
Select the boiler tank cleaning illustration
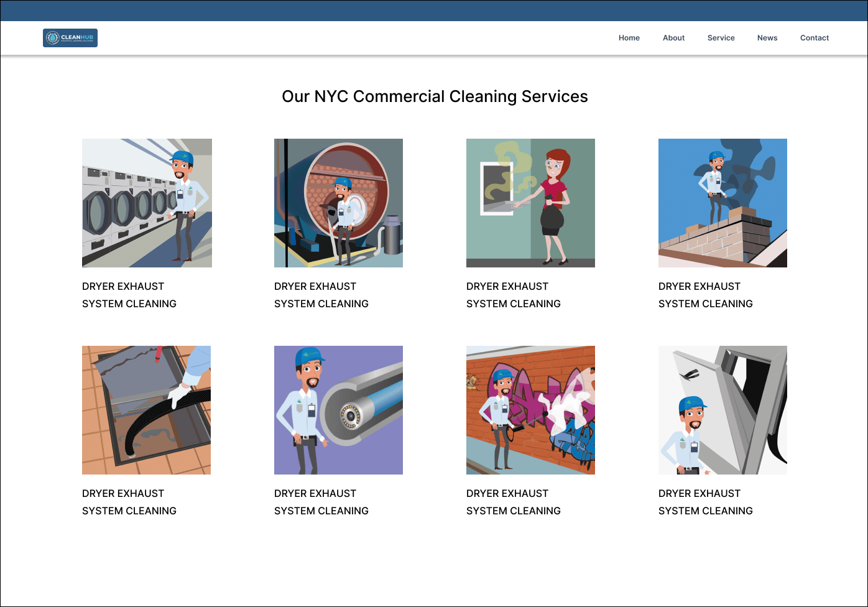coord(338,203)
